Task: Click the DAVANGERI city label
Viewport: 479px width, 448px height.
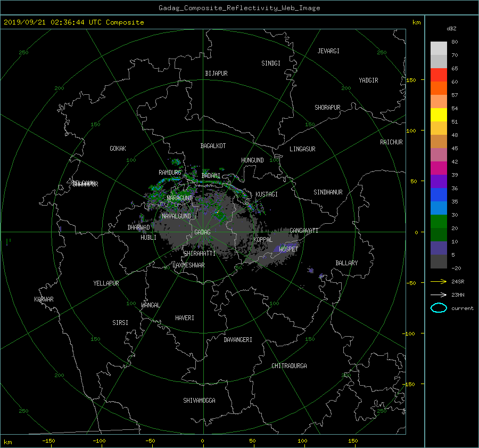Action: coord(238,340)
